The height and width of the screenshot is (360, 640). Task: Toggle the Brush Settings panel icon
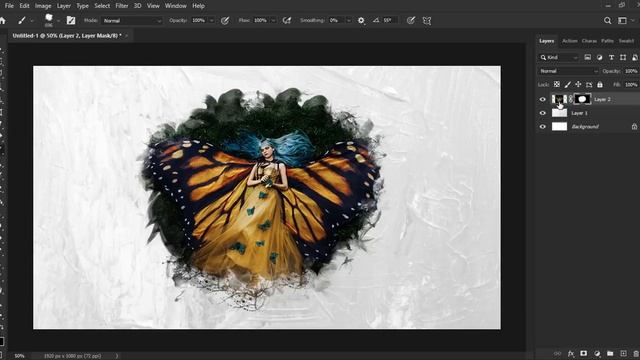tap(71, 20)
